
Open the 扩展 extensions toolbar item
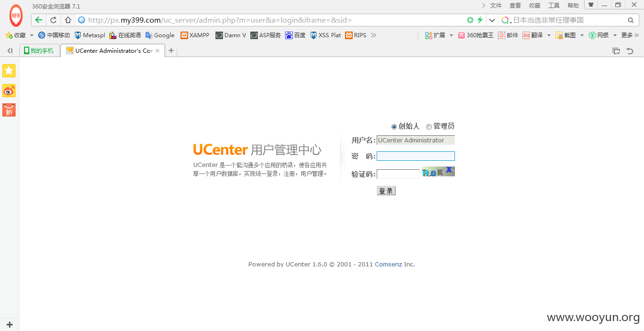click(435, 35)
